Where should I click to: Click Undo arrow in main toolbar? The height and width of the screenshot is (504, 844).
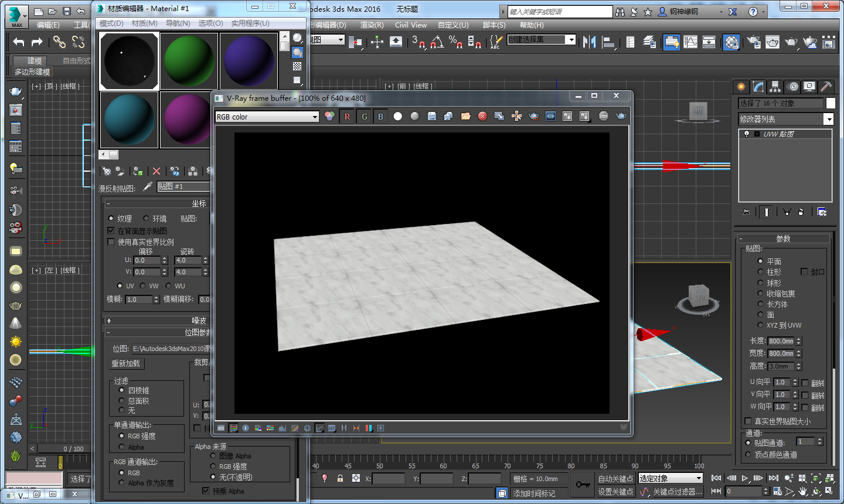coord(19,42)
